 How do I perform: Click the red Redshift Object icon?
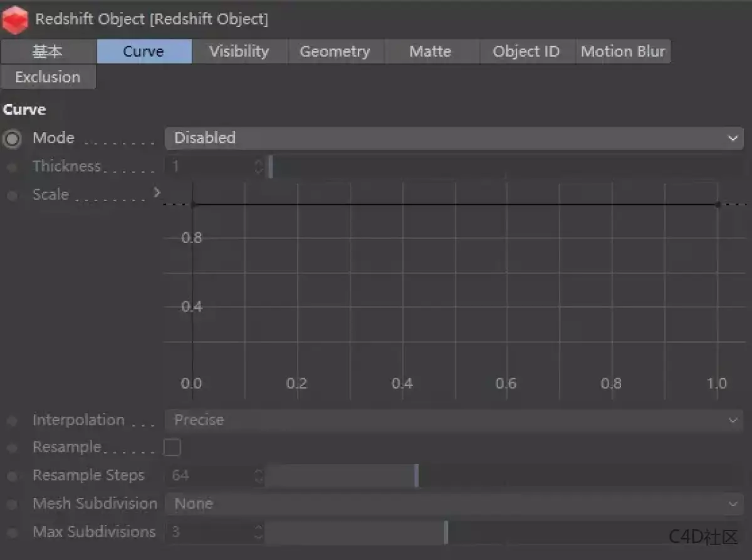[x=15, y=19]
